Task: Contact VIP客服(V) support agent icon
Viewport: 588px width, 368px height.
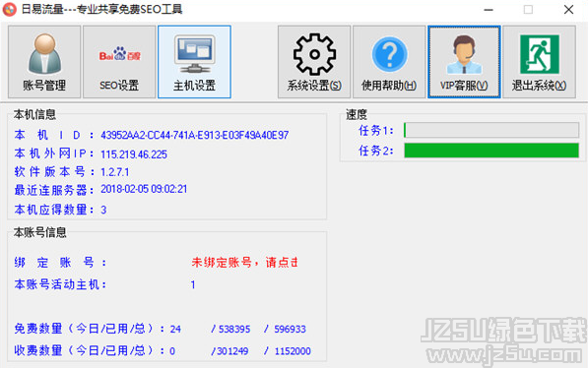Action: (x=464, y=62)
